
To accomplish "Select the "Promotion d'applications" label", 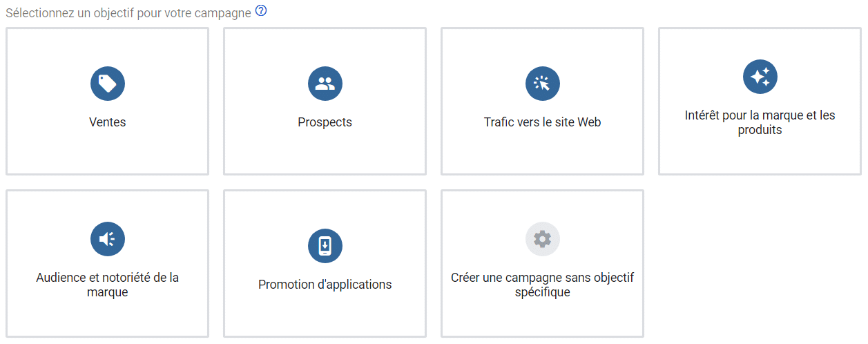I will pyautogui.click(x=325, y=285).
